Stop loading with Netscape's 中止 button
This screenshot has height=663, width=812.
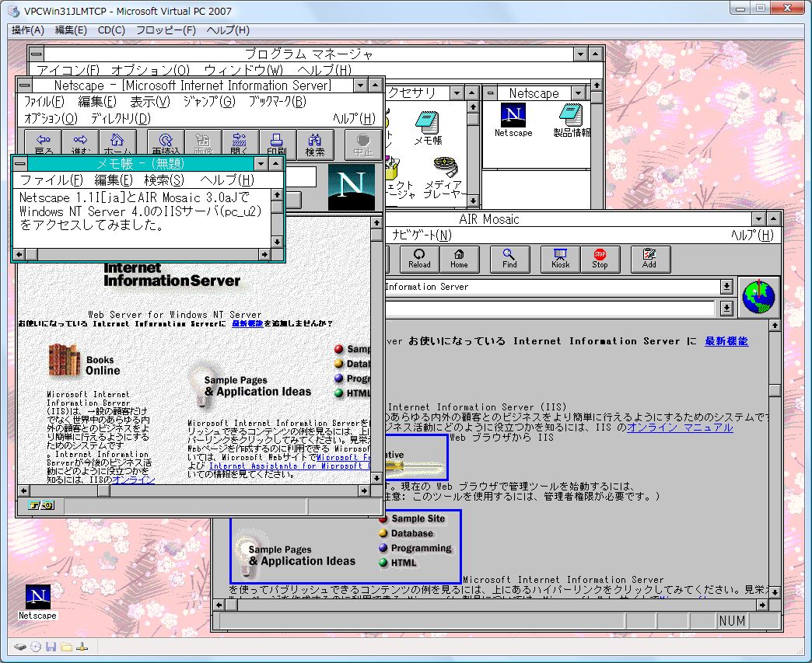tap(363, 145)
